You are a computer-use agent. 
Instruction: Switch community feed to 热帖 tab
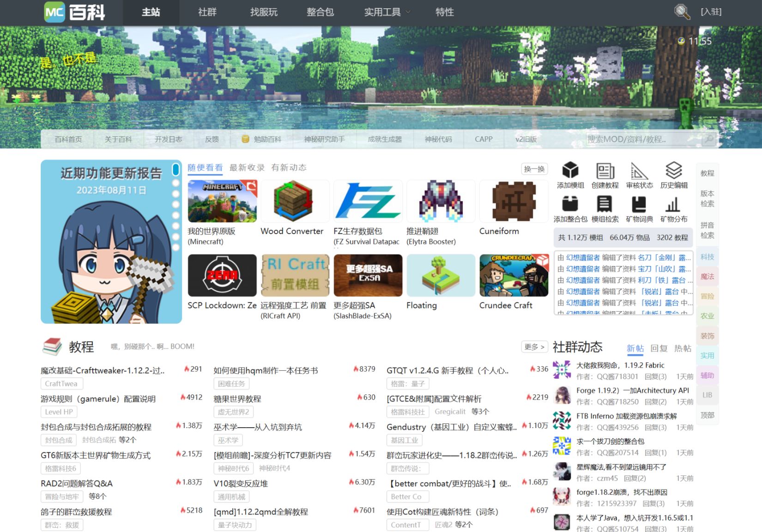coord(683,348)
